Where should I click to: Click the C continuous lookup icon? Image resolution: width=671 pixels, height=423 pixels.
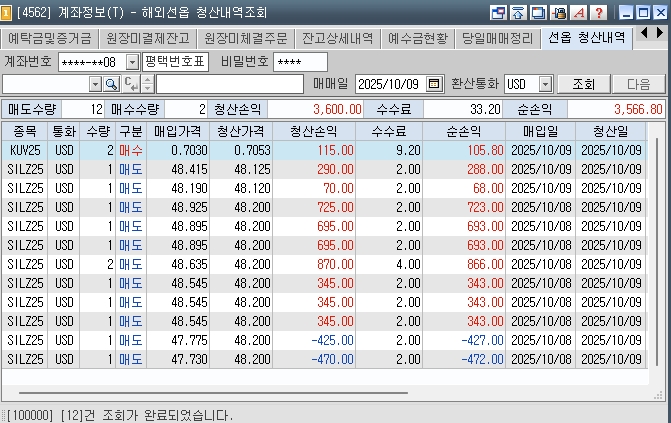tap(131, 84)
